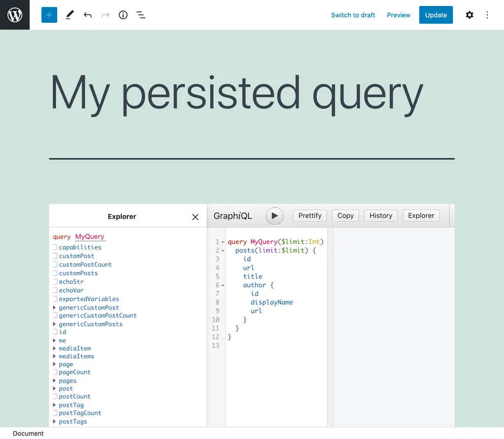The width and height of the screenshot is (504, 439).
Task: Close the Explorer panel
Action: tap(195, 217)
